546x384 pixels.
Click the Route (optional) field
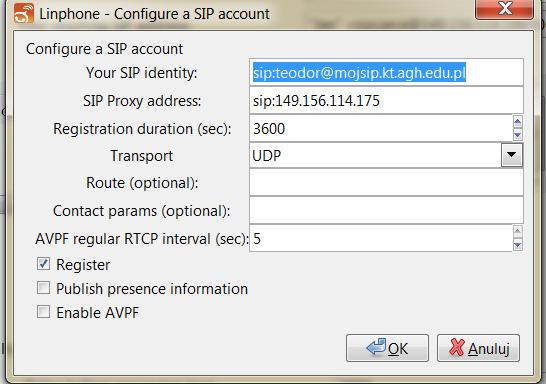click(x=386, y=182)
